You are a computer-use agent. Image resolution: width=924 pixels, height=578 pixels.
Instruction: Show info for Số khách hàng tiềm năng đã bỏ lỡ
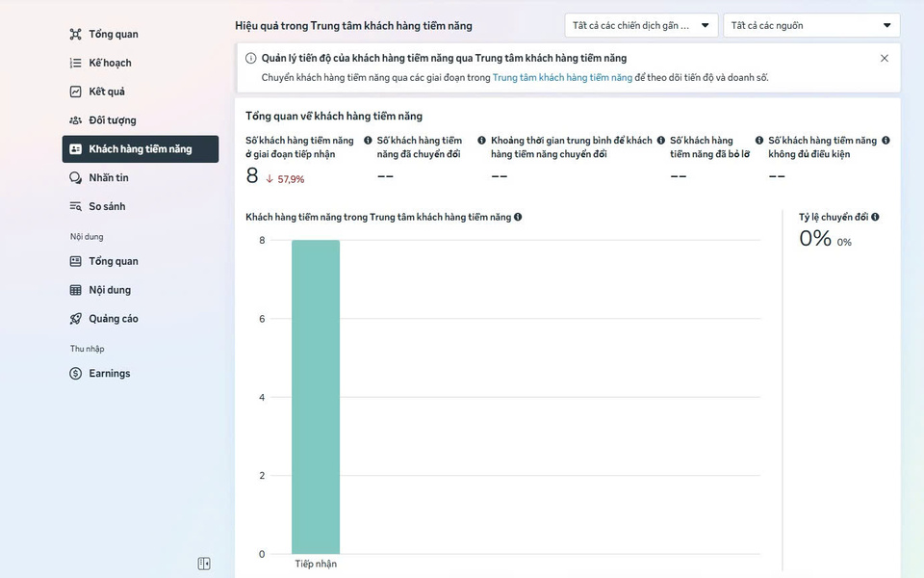coord(759,141)
